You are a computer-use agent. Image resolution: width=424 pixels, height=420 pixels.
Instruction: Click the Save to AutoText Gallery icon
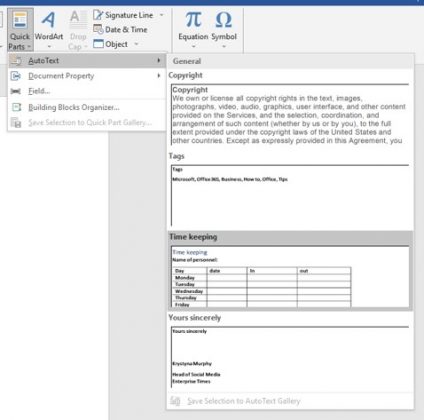pos(175,401)
